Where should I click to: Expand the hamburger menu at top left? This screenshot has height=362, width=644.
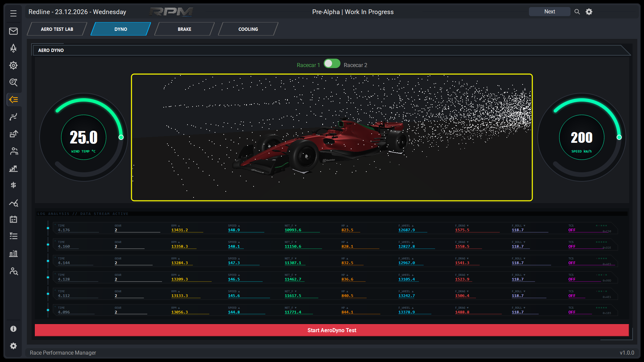point(13,13)
